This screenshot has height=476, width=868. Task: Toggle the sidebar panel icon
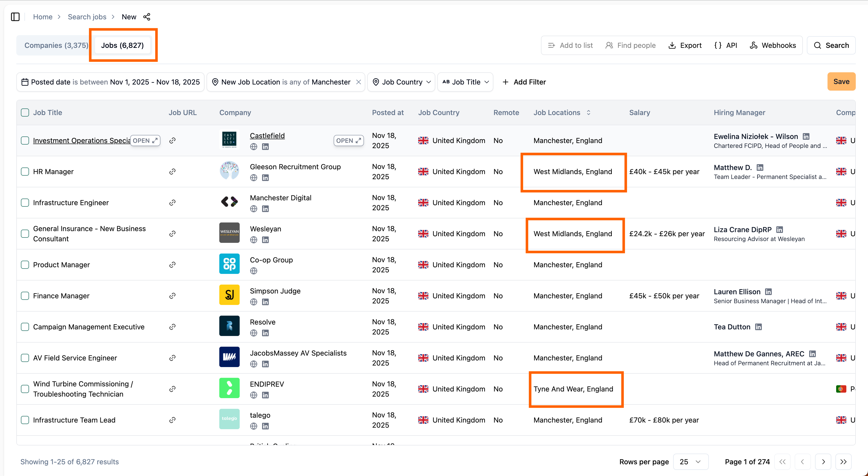tap(15, 17)
